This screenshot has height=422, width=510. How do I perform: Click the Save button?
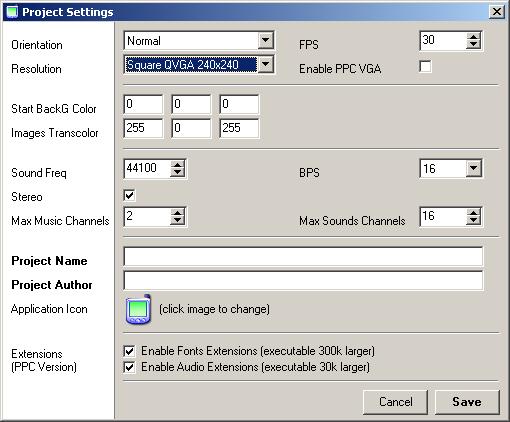[x=467, y=402]
